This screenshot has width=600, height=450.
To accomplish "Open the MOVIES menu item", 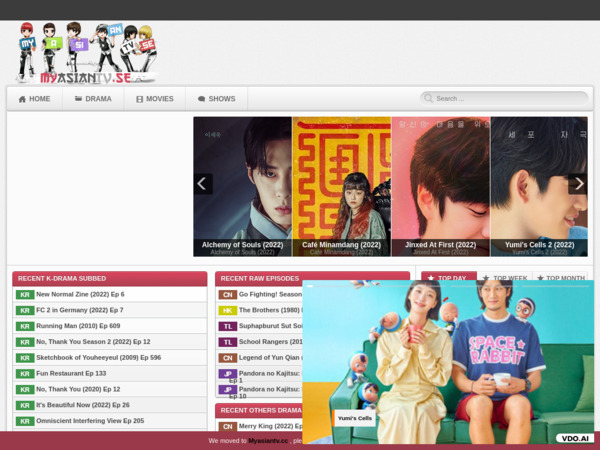I will coord(155,99).
